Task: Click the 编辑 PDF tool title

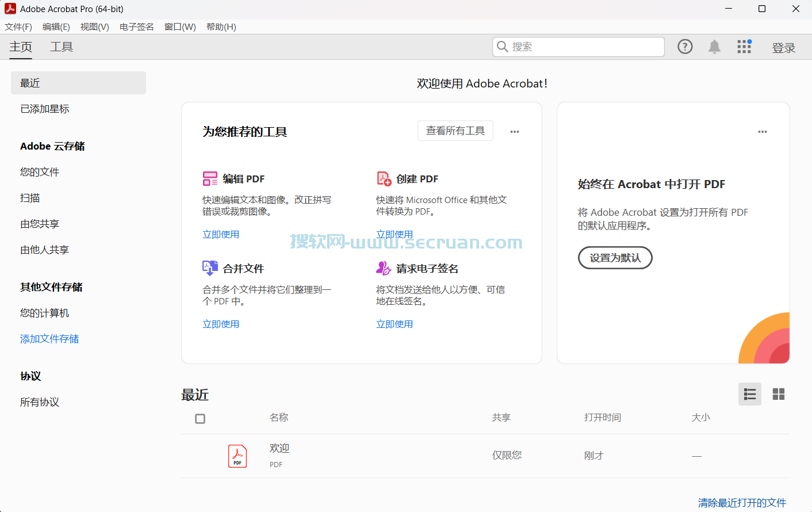Action: click(244, 179)
